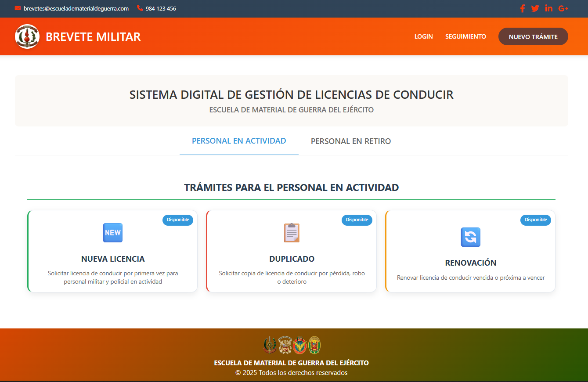Open the Twitter social icon
The image size is (588, 382).
coord(535,8)
